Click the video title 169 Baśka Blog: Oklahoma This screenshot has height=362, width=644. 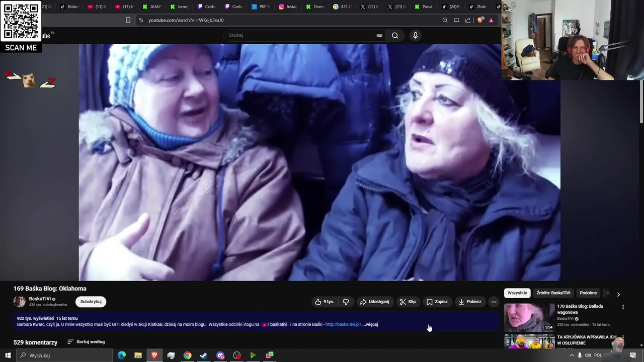[50, 289]
